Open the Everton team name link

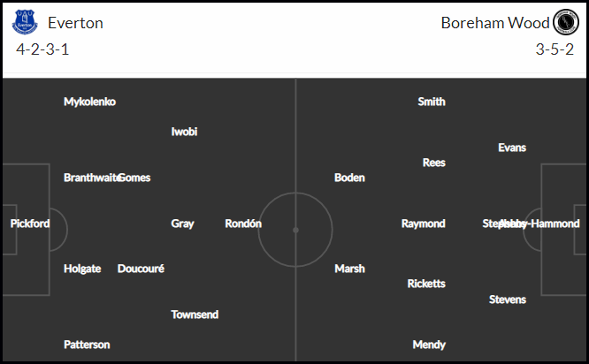[x=75, y=23]
